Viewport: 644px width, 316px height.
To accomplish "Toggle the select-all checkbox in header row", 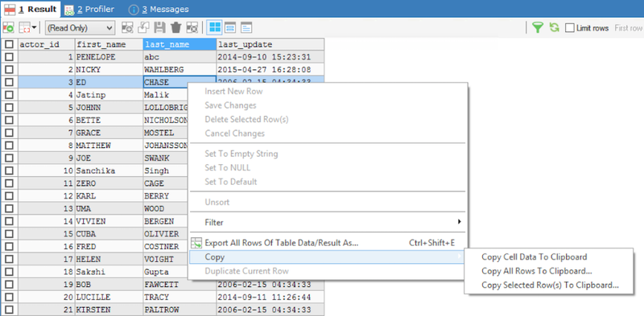I will pyautogui.click(x=9, y=44).
